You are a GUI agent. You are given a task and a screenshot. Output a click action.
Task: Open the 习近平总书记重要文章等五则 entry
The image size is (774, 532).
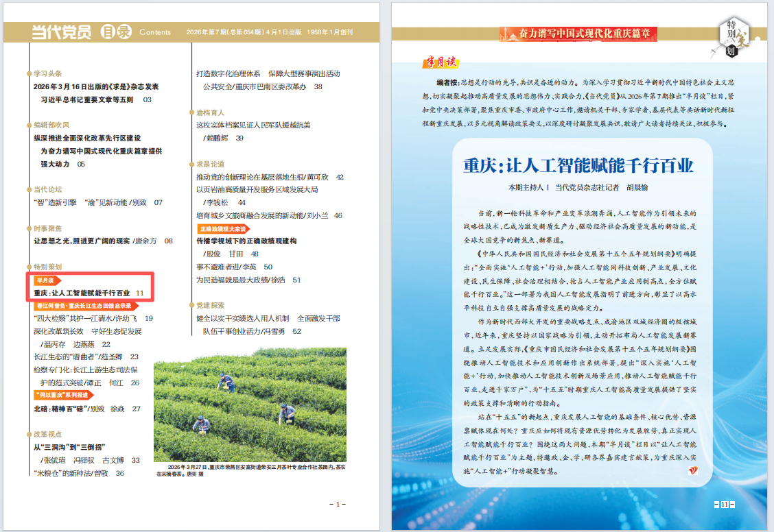(x=91, y=99)
